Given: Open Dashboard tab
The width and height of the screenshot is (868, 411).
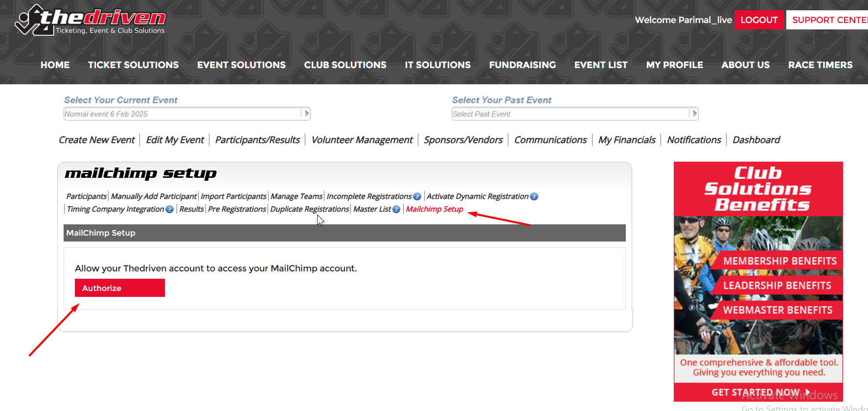Looking at the screenshot, I should coord(756,140).
